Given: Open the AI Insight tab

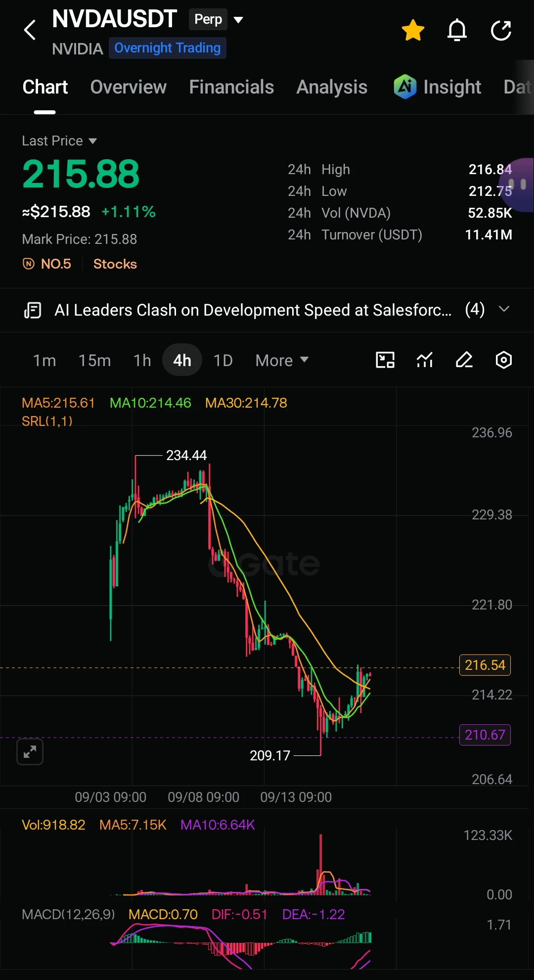Looking at the screenshot, I should [x=438, y=87].
